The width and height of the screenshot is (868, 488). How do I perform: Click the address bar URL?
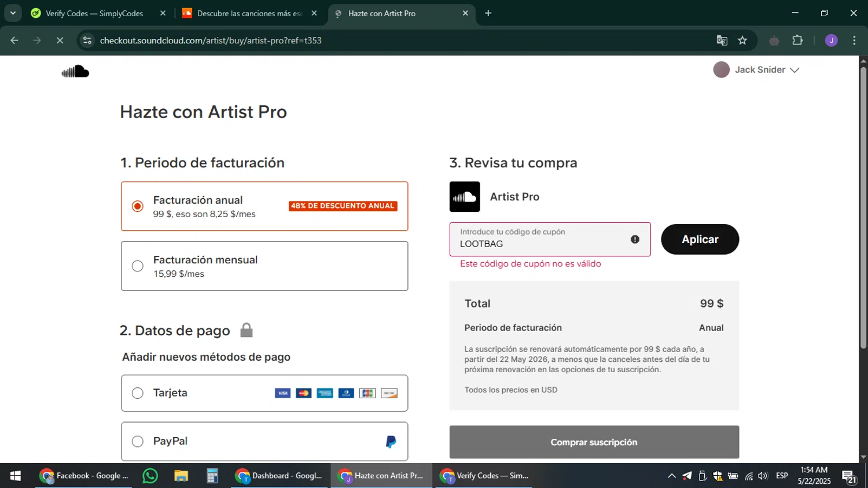pos(211,41)
